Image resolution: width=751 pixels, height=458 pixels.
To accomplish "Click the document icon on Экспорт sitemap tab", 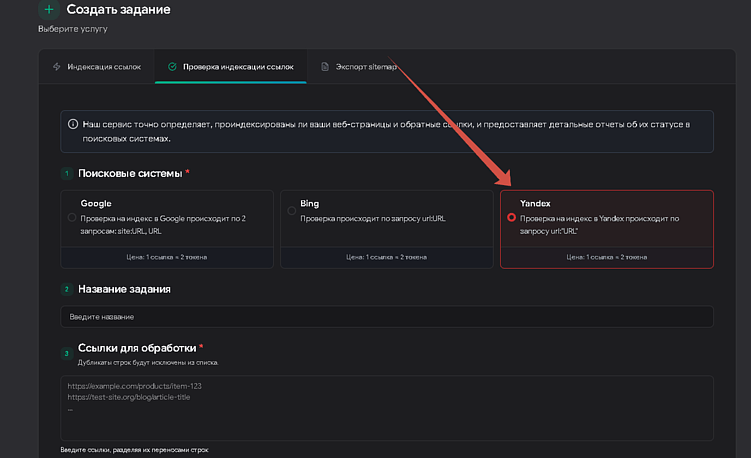I will coord(325,67).
